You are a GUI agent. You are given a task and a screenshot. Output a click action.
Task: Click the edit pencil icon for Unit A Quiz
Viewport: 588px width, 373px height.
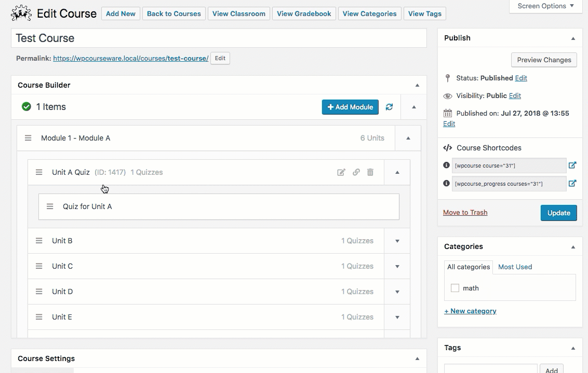(x=341, y=172)
